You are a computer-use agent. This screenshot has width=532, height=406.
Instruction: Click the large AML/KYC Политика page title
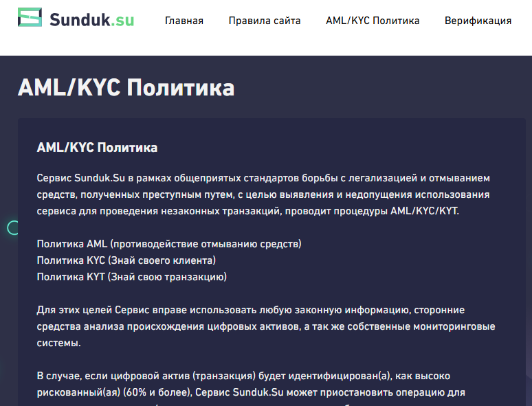coord(126,87)
